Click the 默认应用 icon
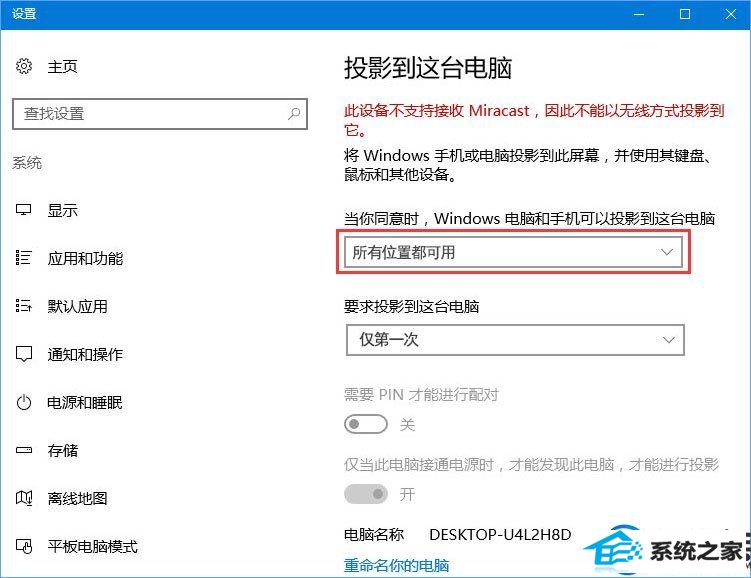The width and height of the screenshot is (751, 578). [x=23, y=306]
